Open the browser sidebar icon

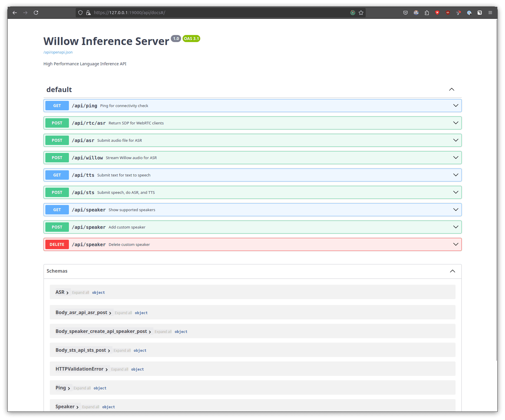pyautogui.click(x=480, y=13)
